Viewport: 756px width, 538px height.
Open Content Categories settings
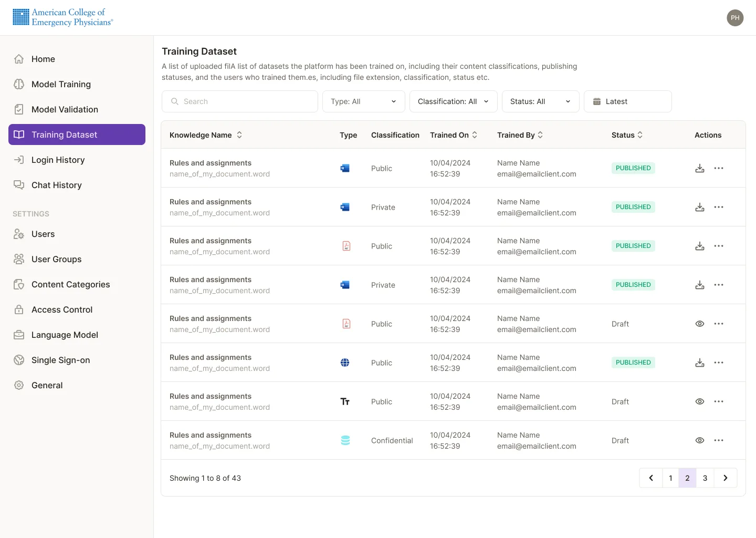click(77, 284)
